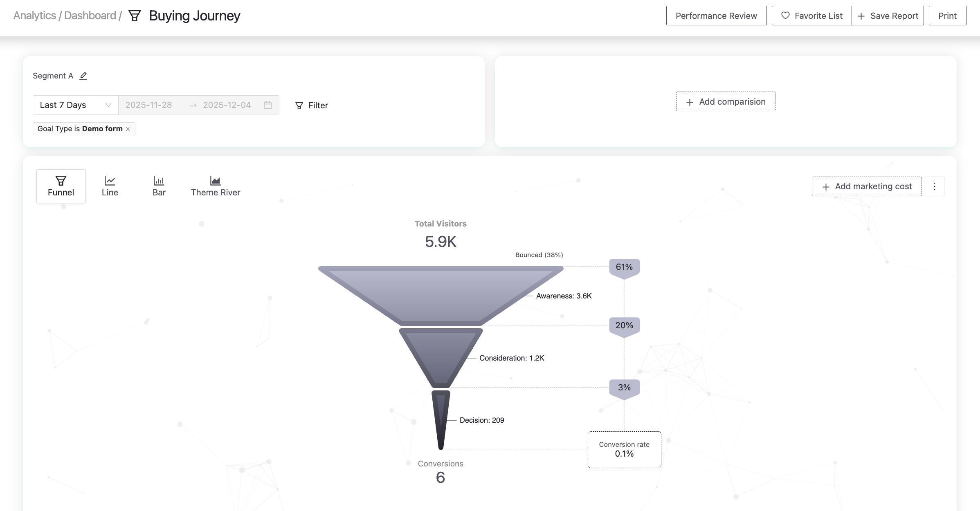The image size is (980, 511).
Task: Select the Theme River chart view
Action: pos(215,186)
